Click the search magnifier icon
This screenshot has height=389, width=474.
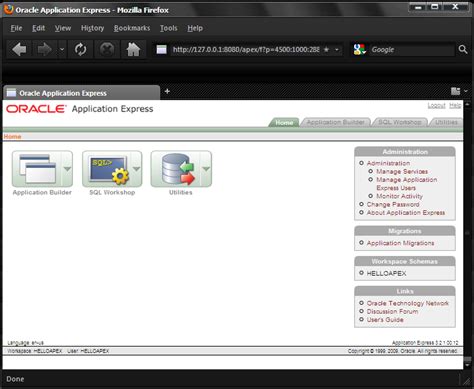463,50
